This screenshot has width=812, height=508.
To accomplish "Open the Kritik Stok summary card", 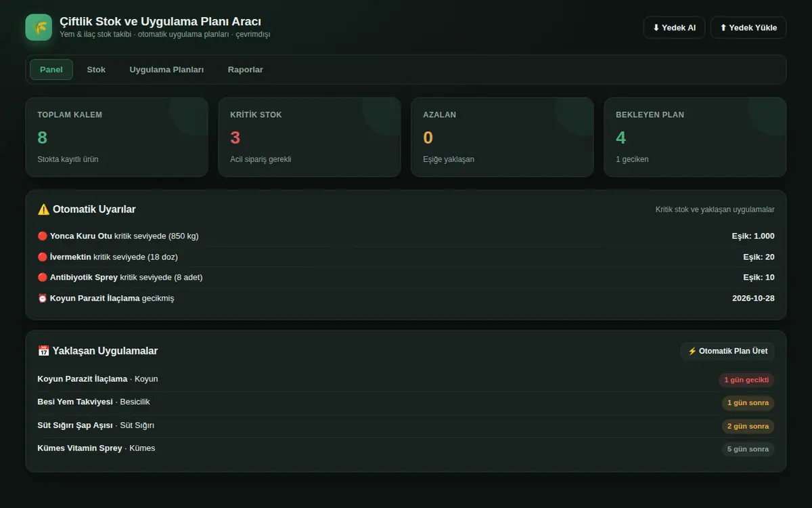I will [309, 137].
